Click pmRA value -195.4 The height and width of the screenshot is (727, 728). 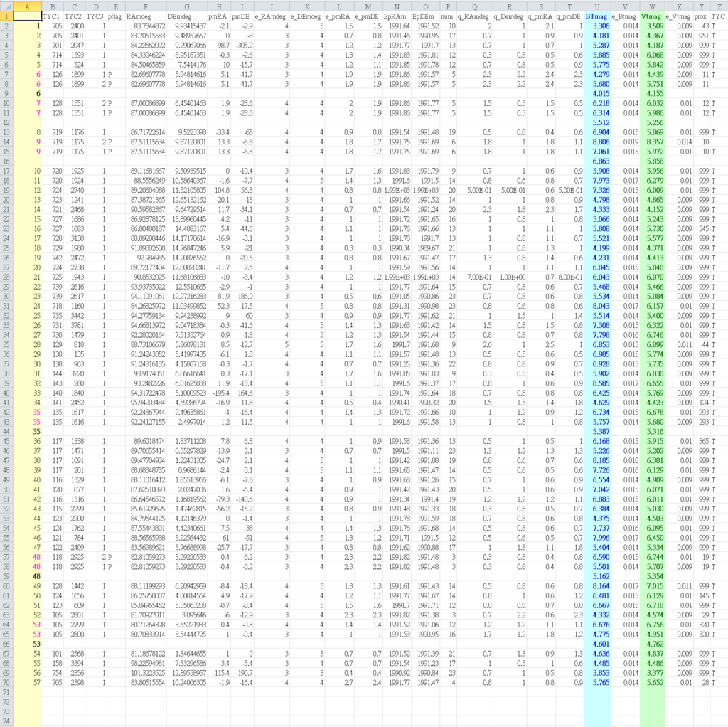point(220,393)
